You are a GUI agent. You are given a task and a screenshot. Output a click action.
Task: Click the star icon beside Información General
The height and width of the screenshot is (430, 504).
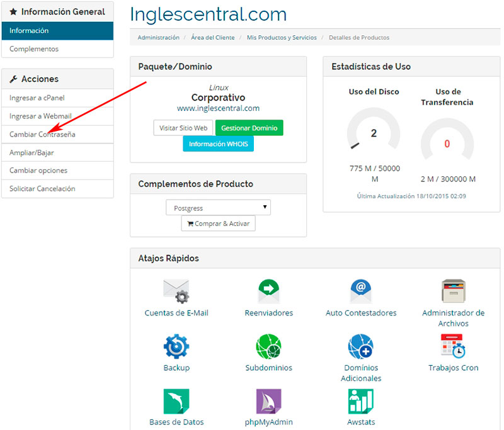coord(13,12)
